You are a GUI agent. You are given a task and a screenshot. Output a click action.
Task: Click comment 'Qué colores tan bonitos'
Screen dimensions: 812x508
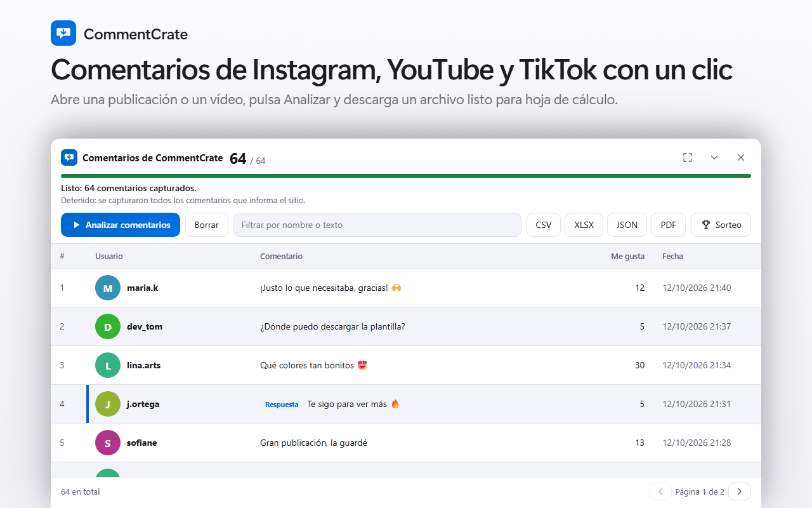[x=307, y=365]
